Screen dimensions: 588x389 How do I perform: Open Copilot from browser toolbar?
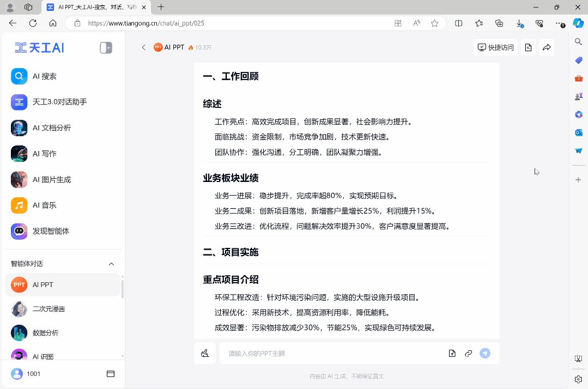pyautogui.click(x=577, y=23)
